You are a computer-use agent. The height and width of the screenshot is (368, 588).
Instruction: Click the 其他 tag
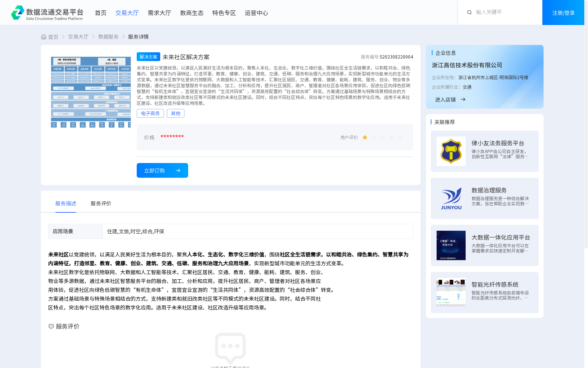tap(176, 113)
